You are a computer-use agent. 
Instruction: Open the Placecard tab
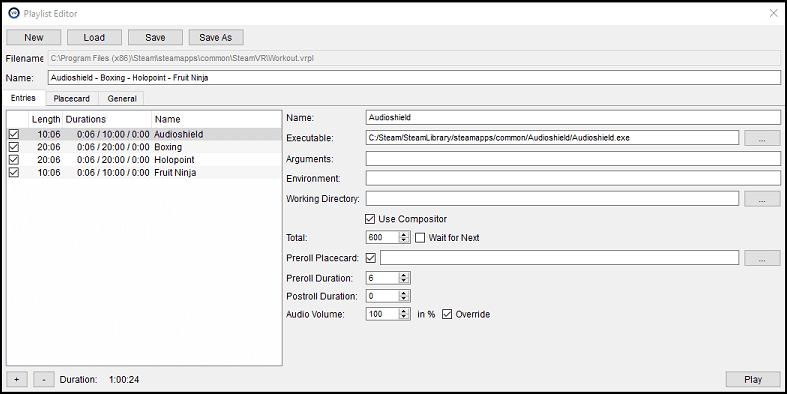point(72,98)
